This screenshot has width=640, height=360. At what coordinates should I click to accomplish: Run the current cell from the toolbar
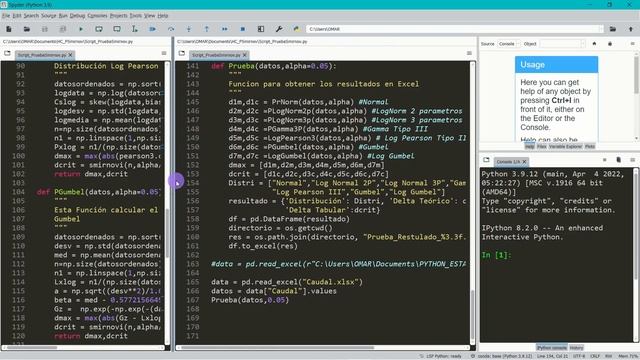pyautogui.click(x=99, y=29)
